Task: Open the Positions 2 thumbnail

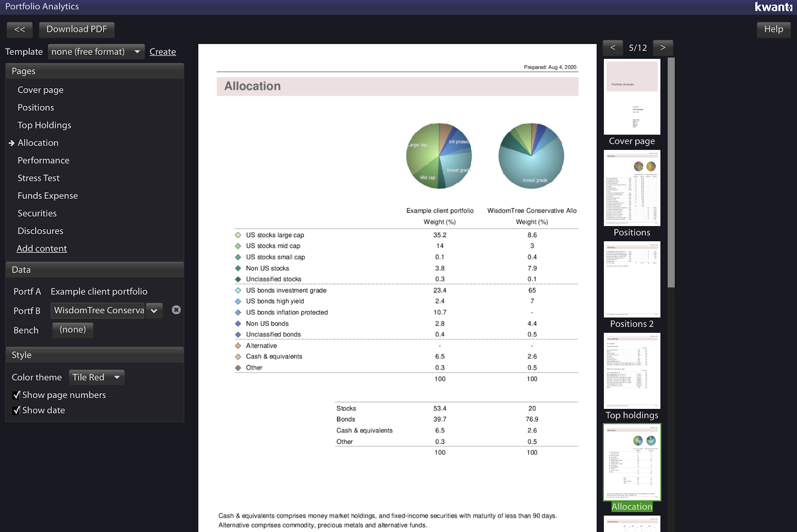Action: coord(632,280)
